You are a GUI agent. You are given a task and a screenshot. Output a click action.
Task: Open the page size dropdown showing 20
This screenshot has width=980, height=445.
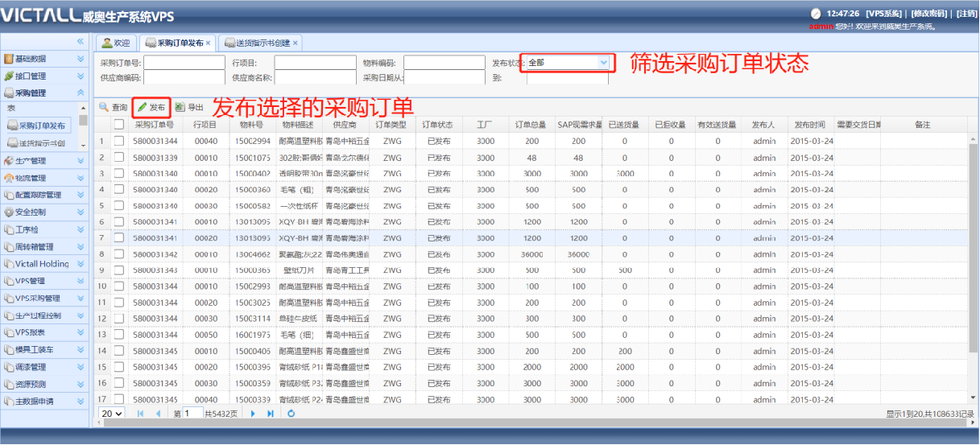point(111,414)
